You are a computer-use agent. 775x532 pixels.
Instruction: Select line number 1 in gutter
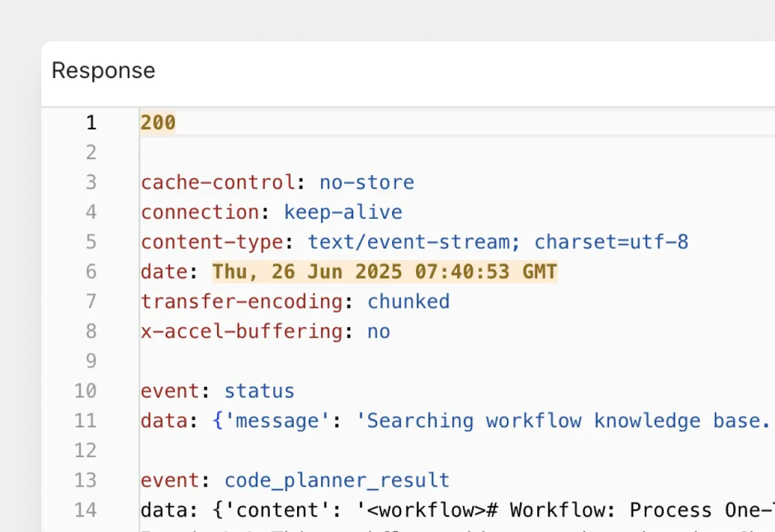click(90, 123)
